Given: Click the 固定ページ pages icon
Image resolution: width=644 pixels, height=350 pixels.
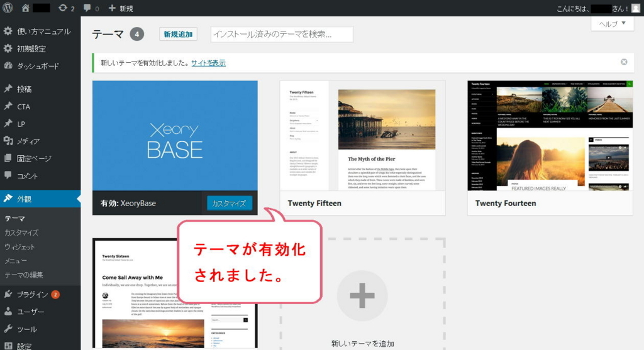Looking at the screenshot, I should coord(8,158).
